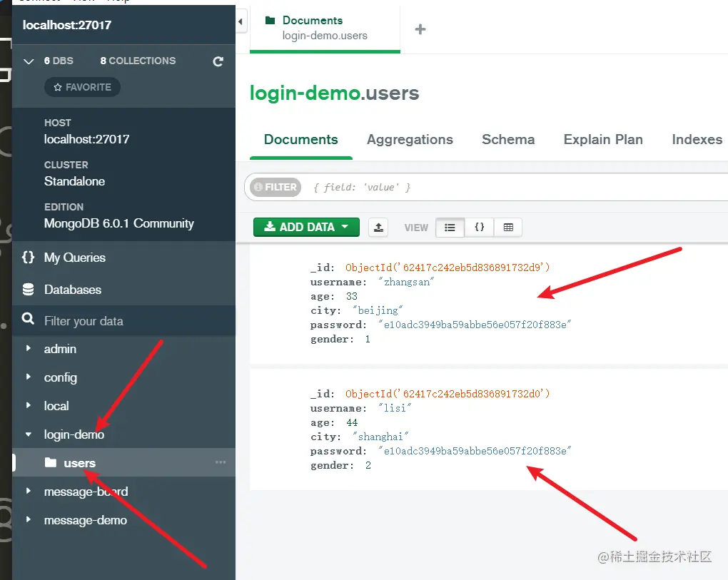728x580 pixels.
Task: Click age value 44
Action: coord(352,423)
